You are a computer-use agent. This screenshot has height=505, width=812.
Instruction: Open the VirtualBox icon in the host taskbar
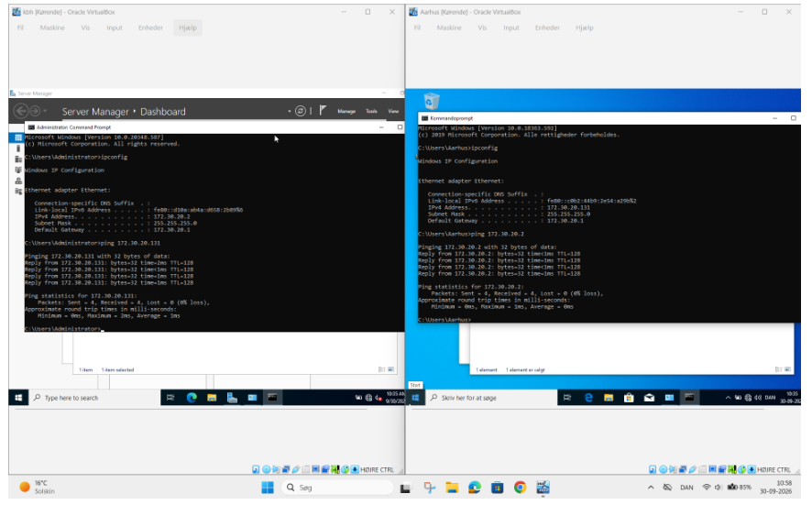pos(543,488)
